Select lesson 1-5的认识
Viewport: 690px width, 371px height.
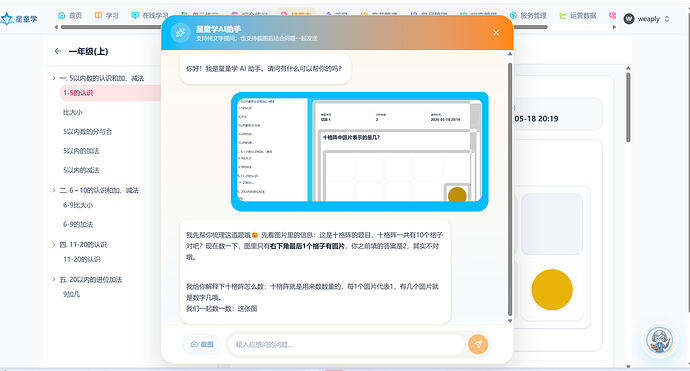(110, 93)
